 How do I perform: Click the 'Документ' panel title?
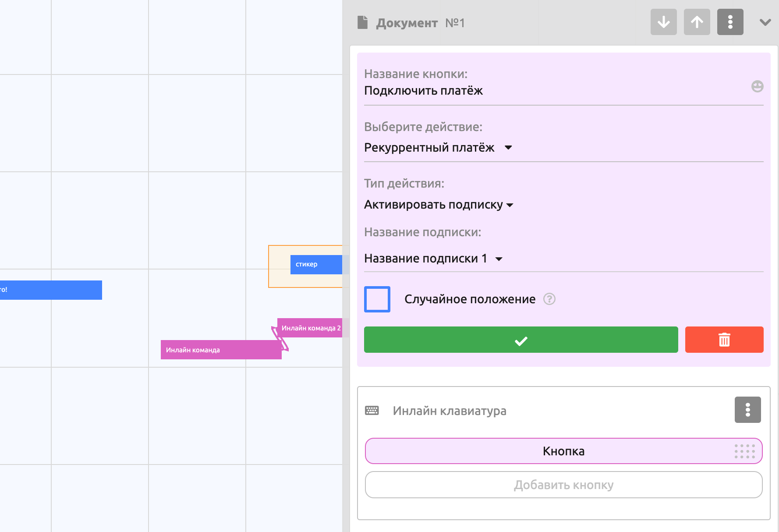click(x=407, y=23)
